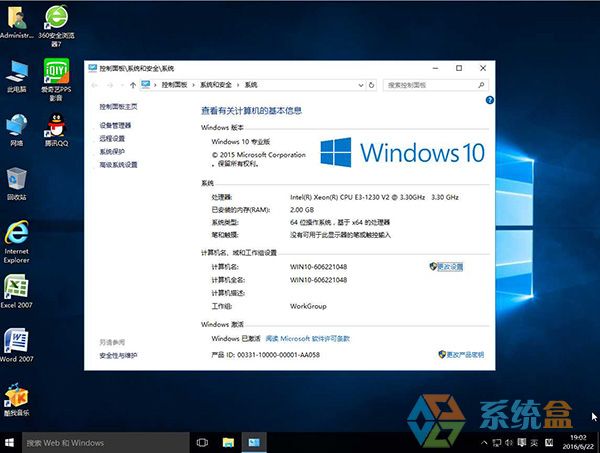Click 控制面板 in the breadcrumb
Image resolution: width=600 pixels, height=453 pixels.
pos(174,85)
